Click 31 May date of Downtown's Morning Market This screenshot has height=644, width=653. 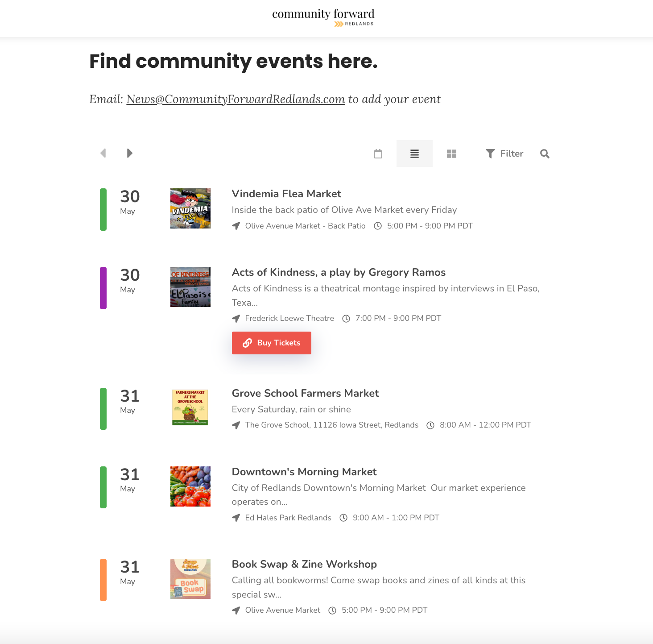click(x=130, y=480)
